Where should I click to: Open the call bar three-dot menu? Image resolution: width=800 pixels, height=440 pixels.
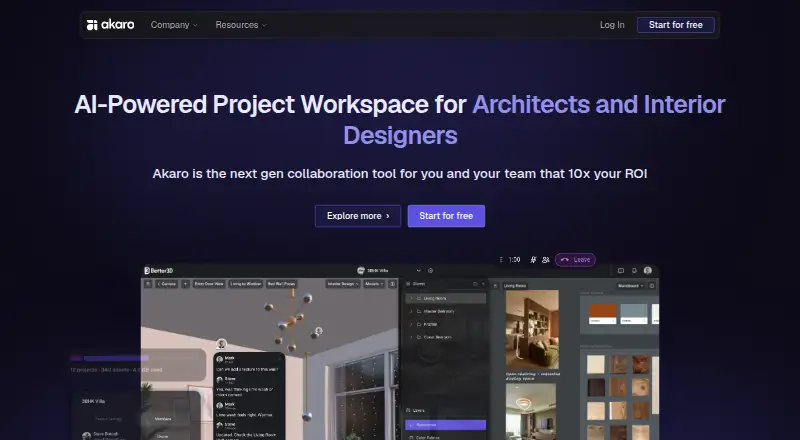pyautogui.click(x=501, y=260)
